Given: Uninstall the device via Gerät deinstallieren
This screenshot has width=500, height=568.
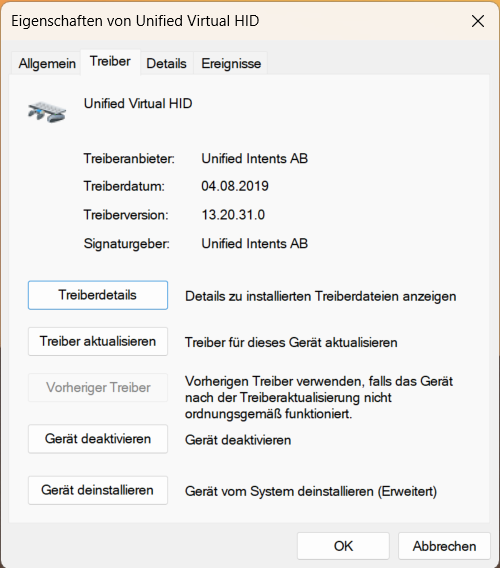Looking at the screenshot, I should (x=98, y=490).
